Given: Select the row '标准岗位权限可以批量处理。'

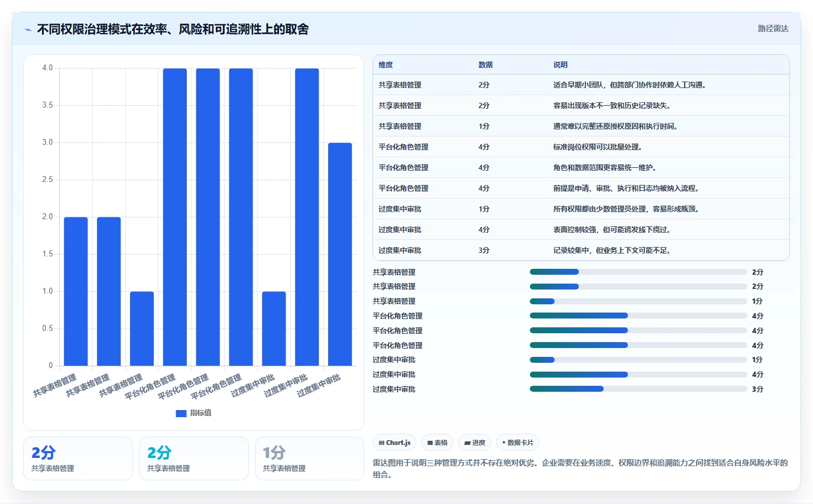Looking at the screenshot, I should (x=581, y=147).
